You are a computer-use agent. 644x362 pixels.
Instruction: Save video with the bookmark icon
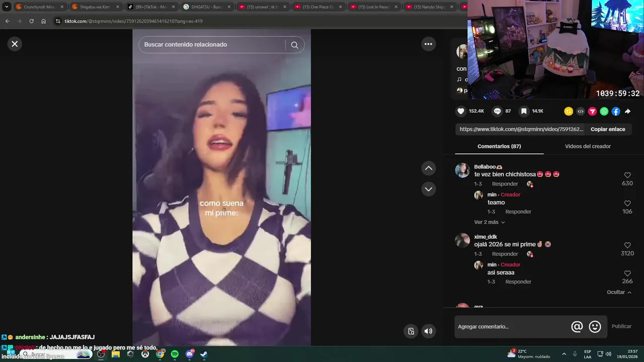pyautogui.click(x=524, y=111)
